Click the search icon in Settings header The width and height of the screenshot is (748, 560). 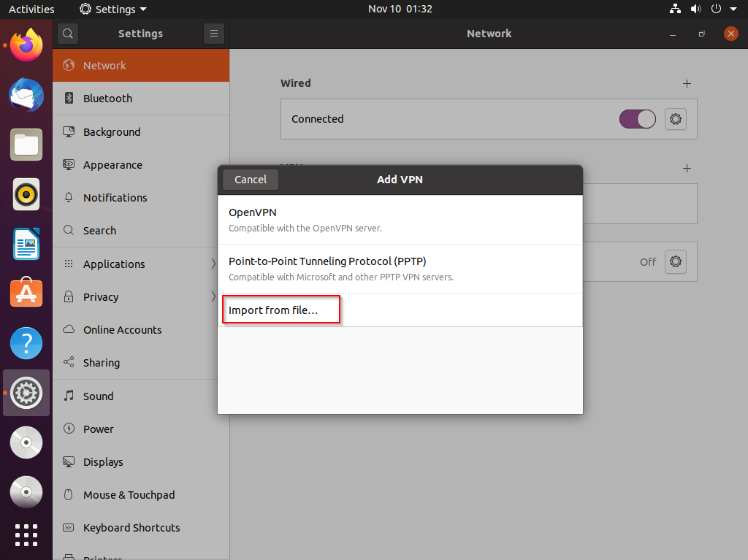(x=67, y=34)
